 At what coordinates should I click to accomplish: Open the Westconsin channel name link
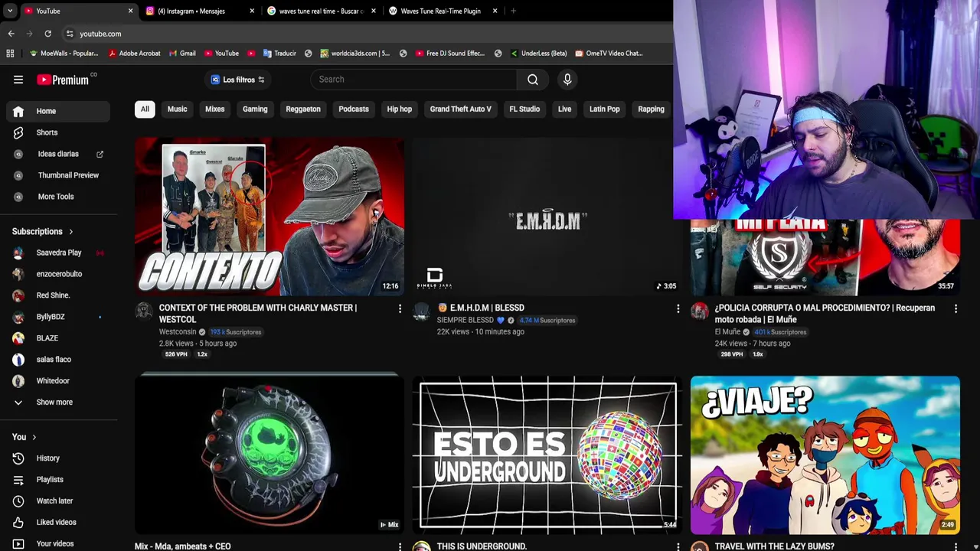pos(178,332)
